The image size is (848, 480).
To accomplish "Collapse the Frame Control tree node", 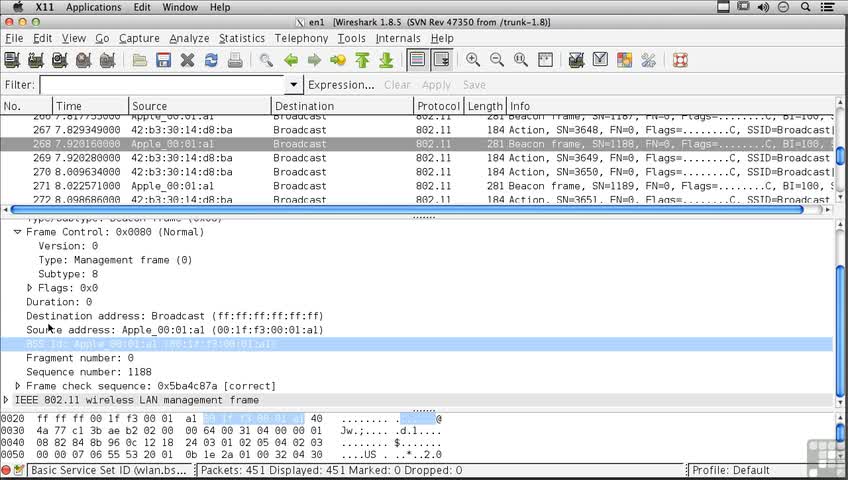I will 17,232.
